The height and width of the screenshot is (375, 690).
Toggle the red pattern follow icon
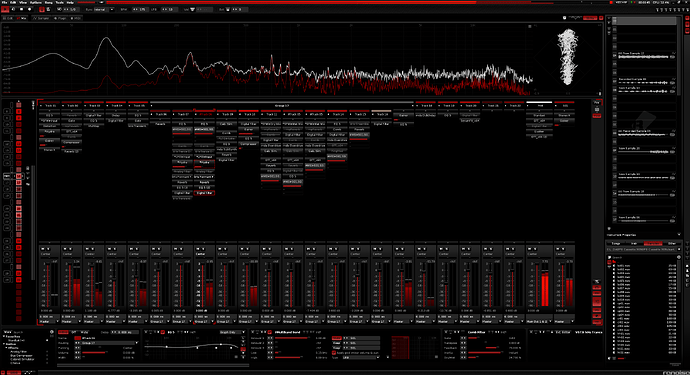[42, 9]
